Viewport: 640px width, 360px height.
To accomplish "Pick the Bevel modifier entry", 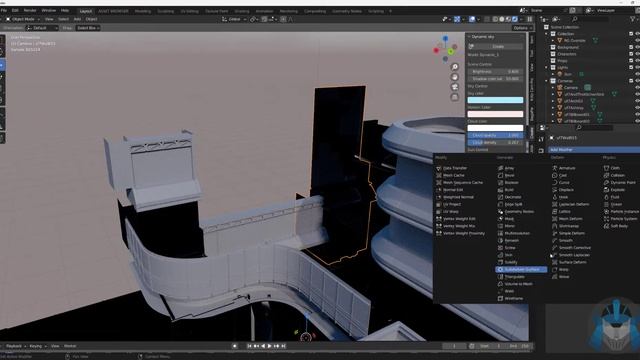I will [509, 176].
